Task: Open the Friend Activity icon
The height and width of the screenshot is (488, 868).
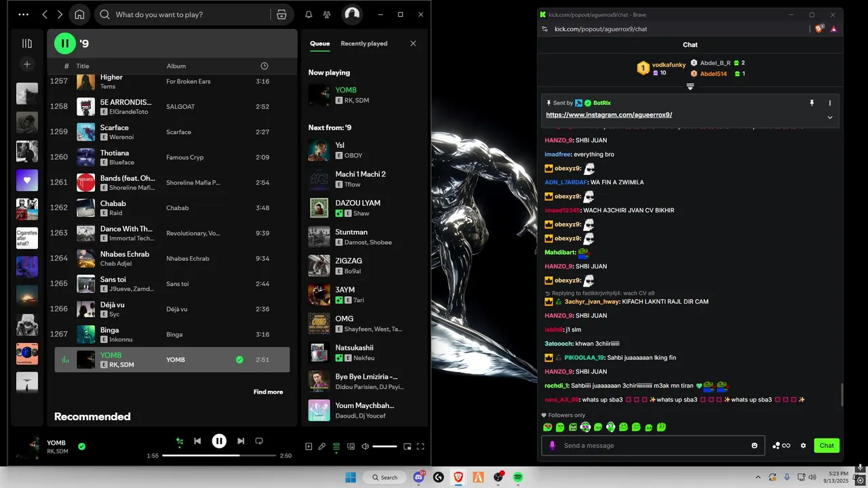Action: point(328,14)
